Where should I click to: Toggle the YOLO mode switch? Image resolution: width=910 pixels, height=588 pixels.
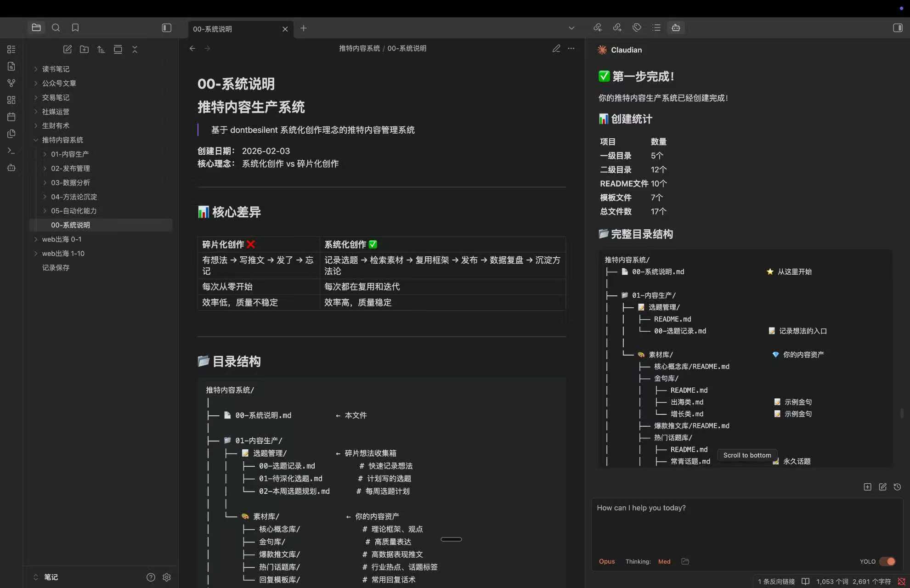point(887,561)
